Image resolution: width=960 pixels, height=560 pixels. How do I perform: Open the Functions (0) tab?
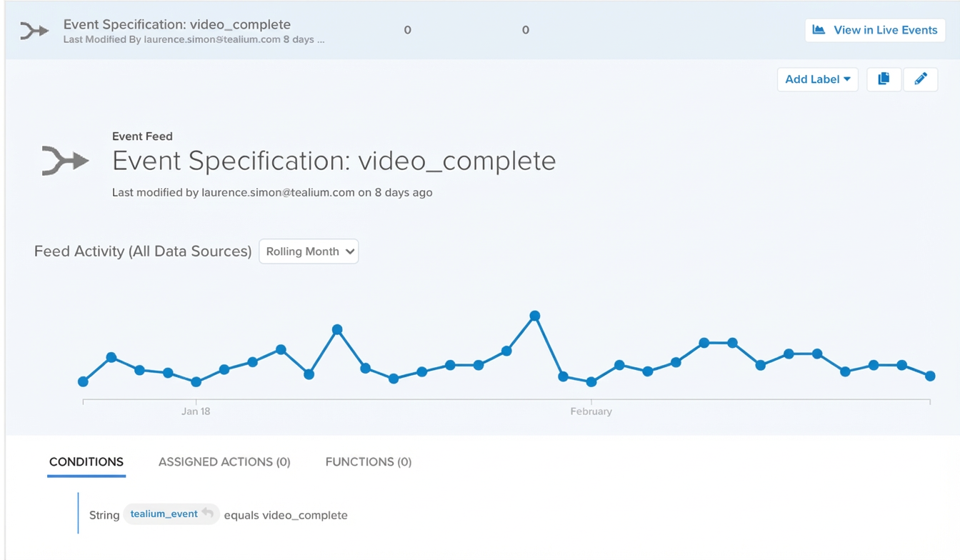pyautogui.click(x=369, y=462)
